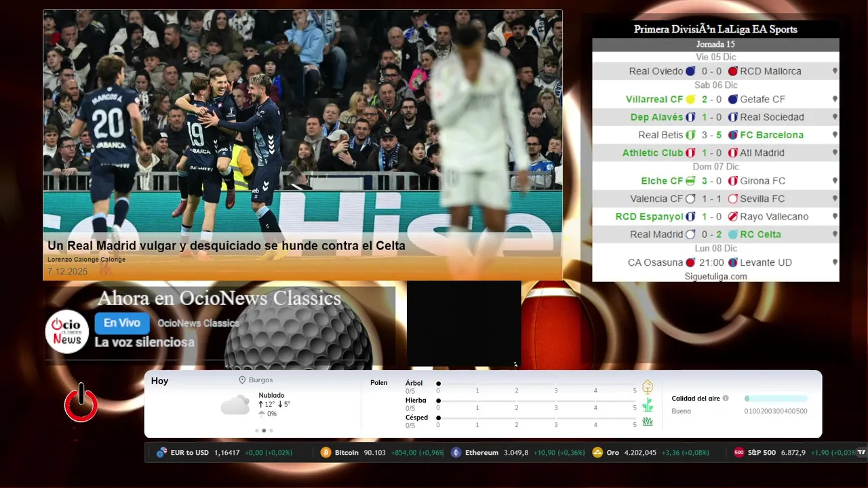The width and height of the screenshot is (868, 488).
Task: Click the news date 7.12.2025
Action: [x=67, y=271]
